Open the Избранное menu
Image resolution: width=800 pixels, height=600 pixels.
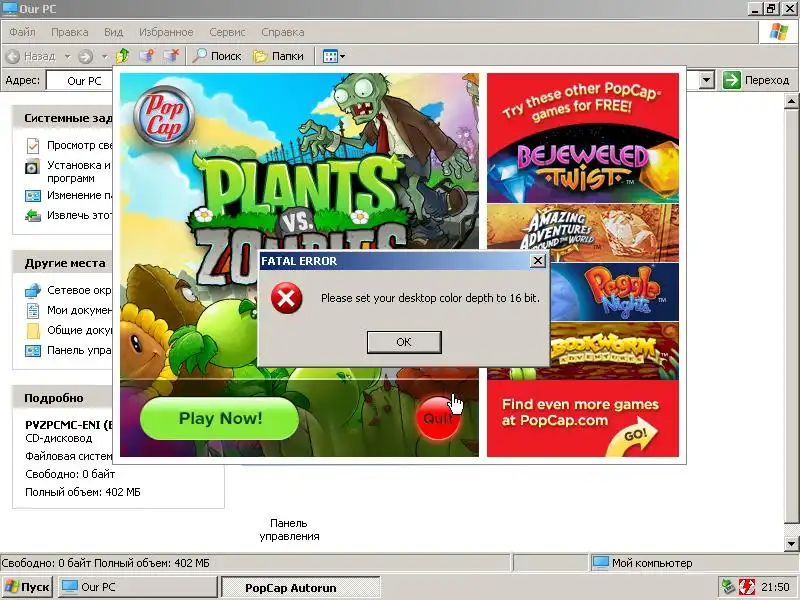point(166,32)
